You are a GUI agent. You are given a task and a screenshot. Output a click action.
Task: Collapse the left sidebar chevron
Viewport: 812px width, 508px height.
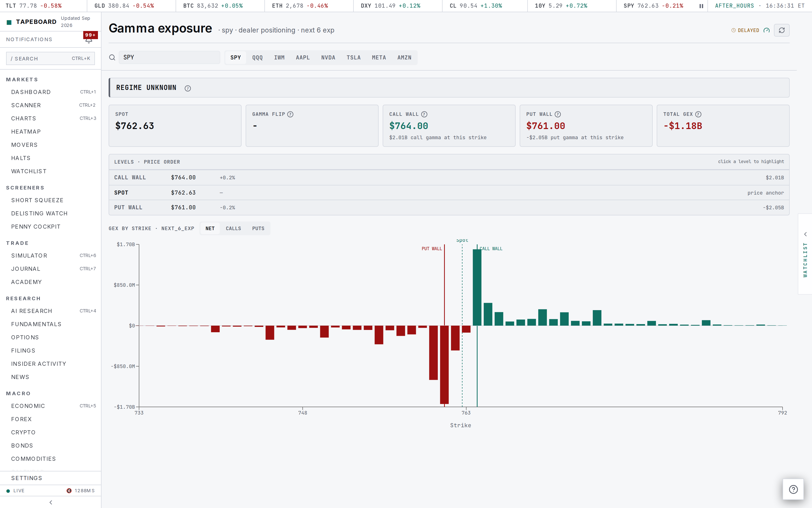pyautogui.click(x=51, y=502)
